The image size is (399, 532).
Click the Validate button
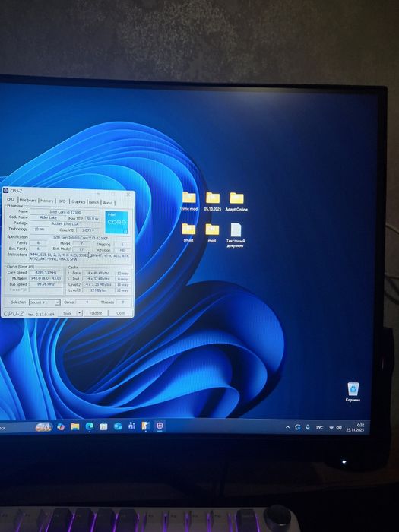coord(96,313)
